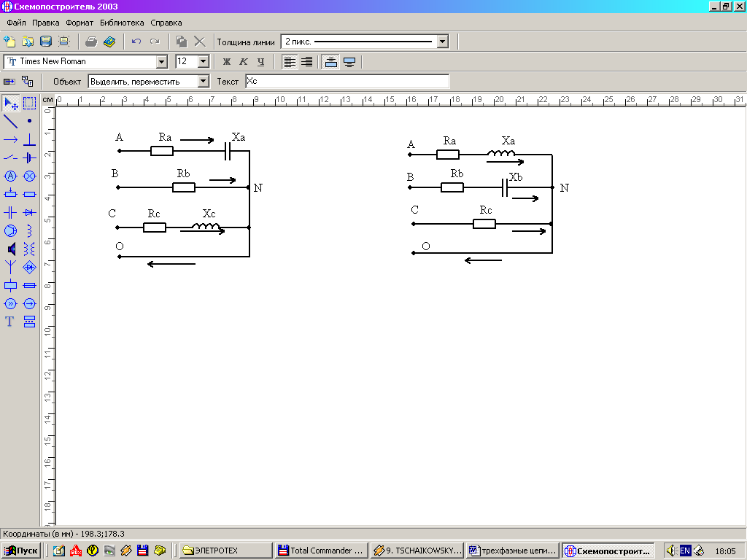Toggle underline Ч formatting
Image resolution: width=747 pixels, height=560 pixels.
260,62
